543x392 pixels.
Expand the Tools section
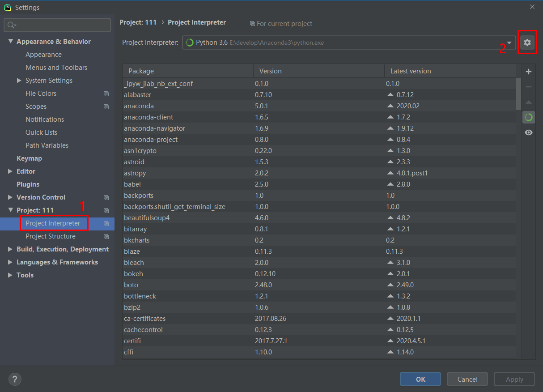[x=10, y=275]
